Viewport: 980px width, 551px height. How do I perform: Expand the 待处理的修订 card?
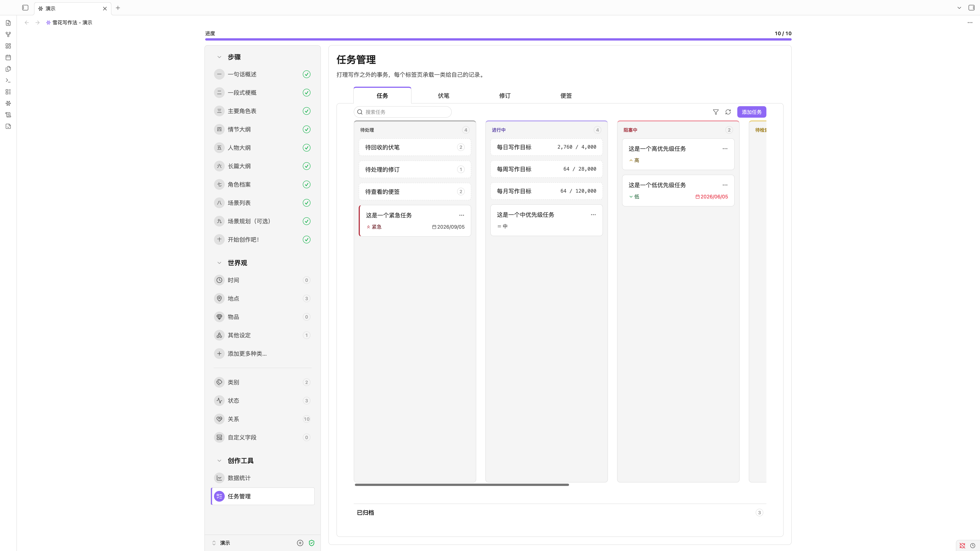click(415, 170)
